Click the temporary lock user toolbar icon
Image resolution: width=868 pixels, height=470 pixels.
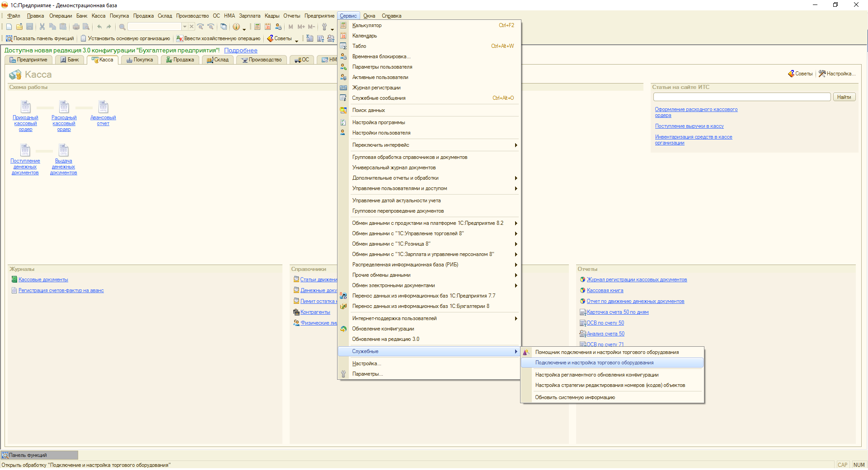(x=278, y=27)
